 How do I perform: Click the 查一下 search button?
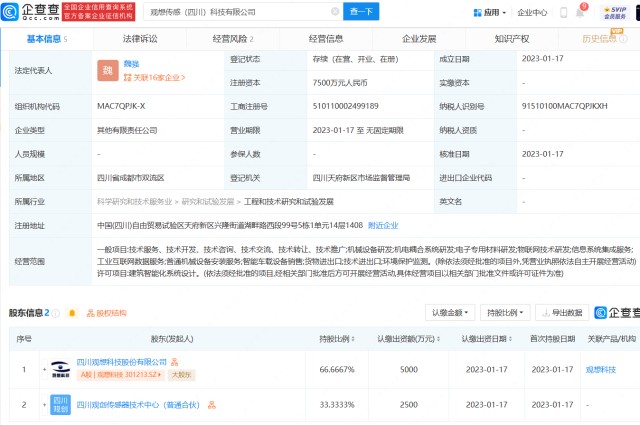click(361, 11)
